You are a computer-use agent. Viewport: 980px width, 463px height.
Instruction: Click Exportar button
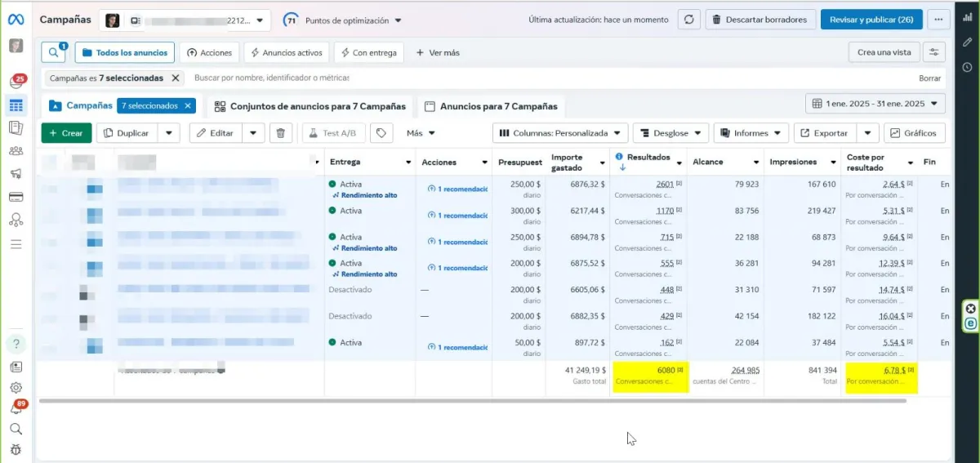tap(826, 133)
